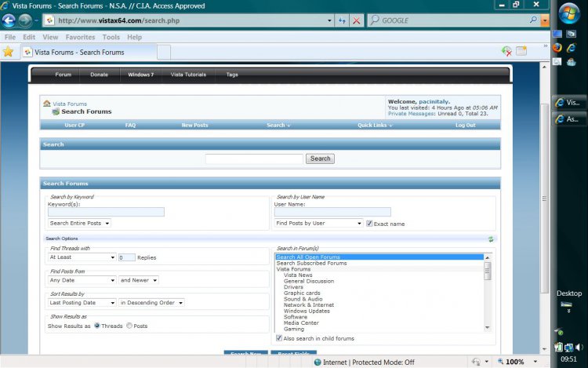This screenshot has width=588, height=368.
Task: Stop loading with the red X button
Action: (356, 20)
